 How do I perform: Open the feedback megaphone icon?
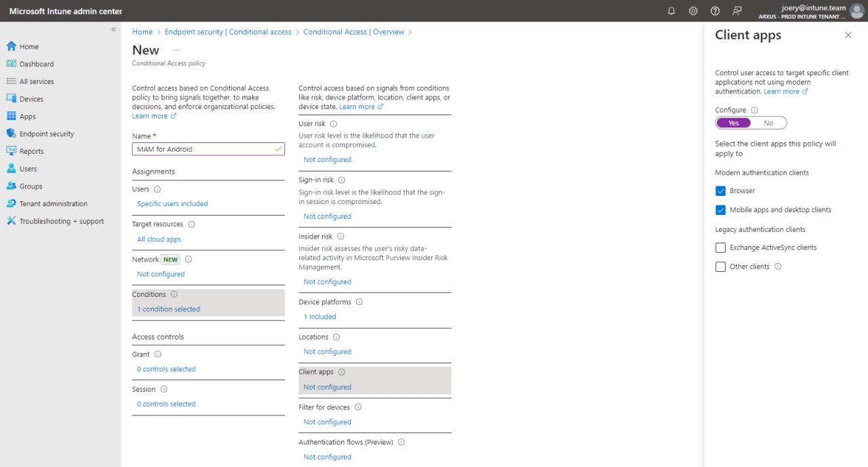tap(737, 11)
